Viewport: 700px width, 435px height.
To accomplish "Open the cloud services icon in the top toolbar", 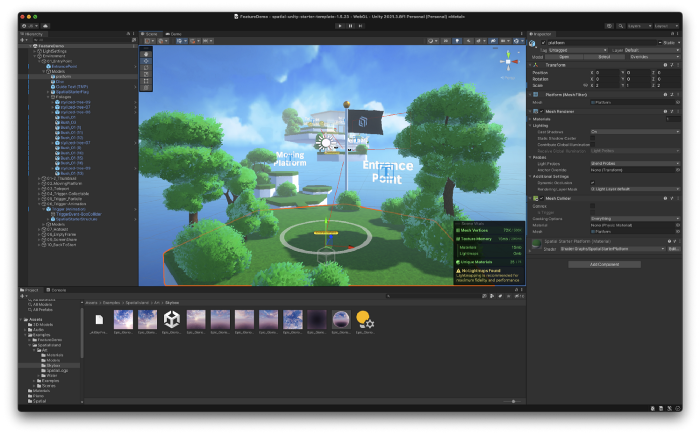I will pyautogui.click(x=45, y=26).
